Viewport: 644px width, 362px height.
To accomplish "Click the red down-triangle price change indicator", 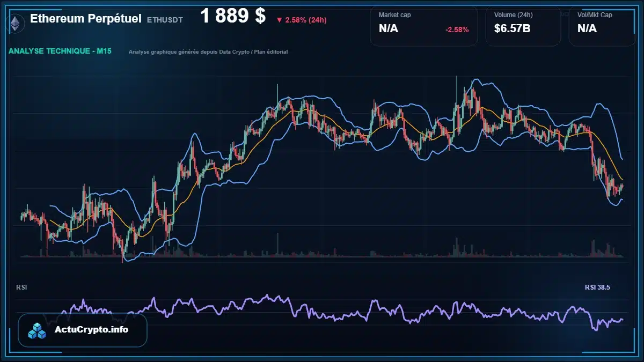I will coord(279,20).
